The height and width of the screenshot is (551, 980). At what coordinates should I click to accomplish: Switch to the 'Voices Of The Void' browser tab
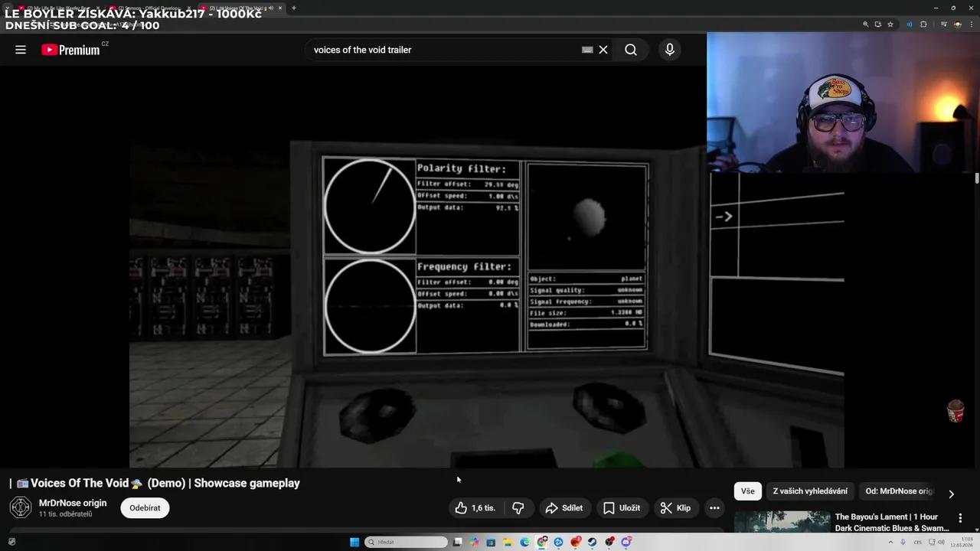[240, 8]
